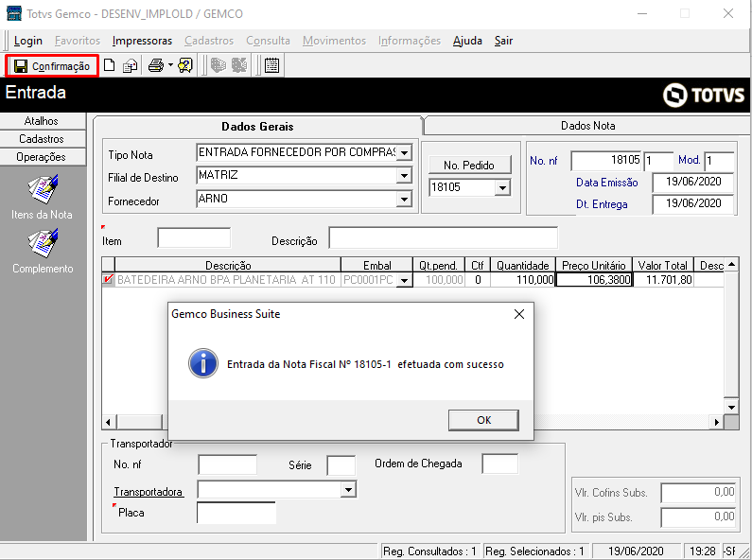This screenshot has height=560, width=752.
Task: Expand the No. Pedido 18105 dropdown
Action: [x=502, y=187]
